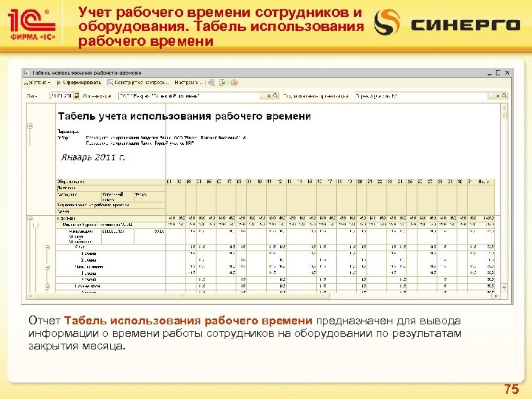Viewport: 532px width, 399px height.
Task: Click the Январь 2011 г. period text
Action: coord(93,157)
